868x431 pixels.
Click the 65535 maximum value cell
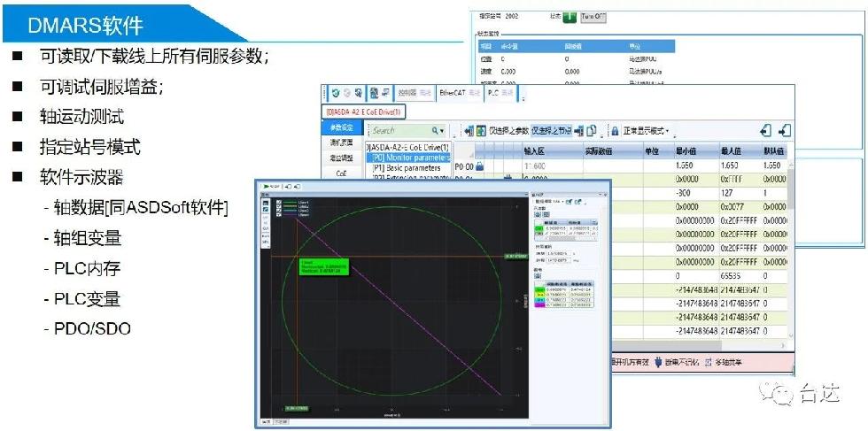click(740, 275)
